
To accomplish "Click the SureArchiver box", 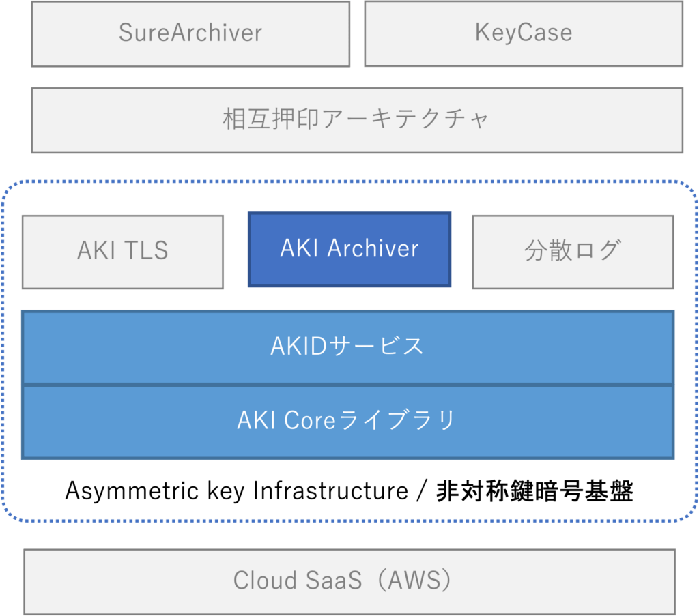I will (x=190, y=34).
